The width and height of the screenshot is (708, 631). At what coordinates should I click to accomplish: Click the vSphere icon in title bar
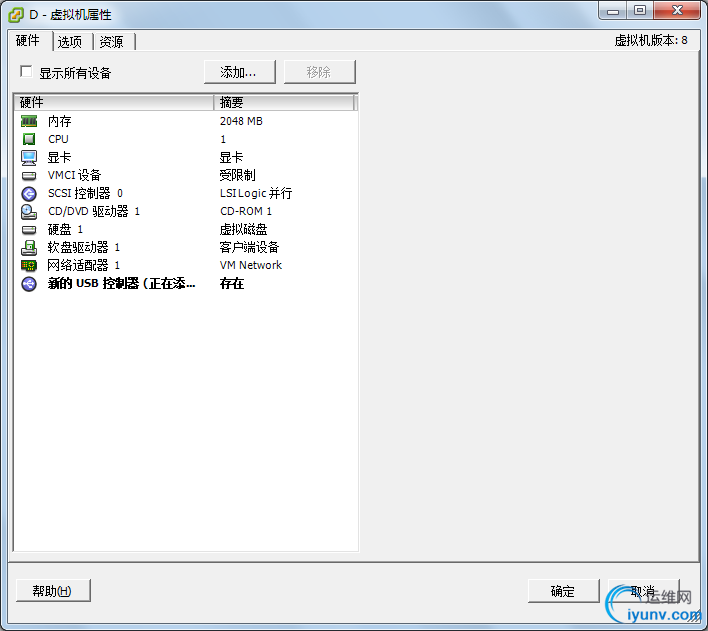(16, 15)
